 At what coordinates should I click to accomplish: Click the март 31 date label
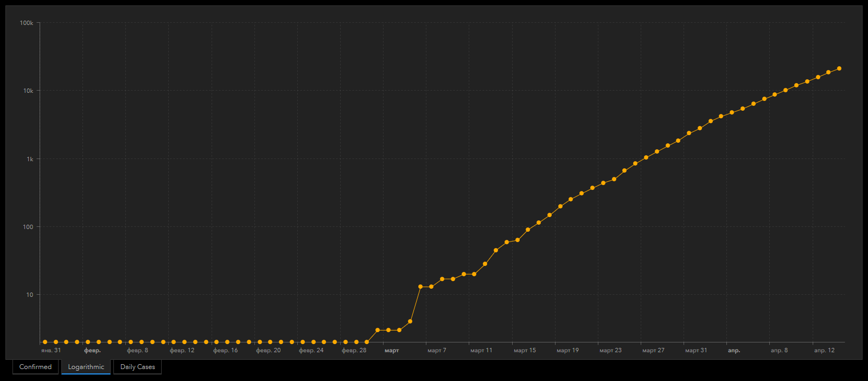(696, 351)
